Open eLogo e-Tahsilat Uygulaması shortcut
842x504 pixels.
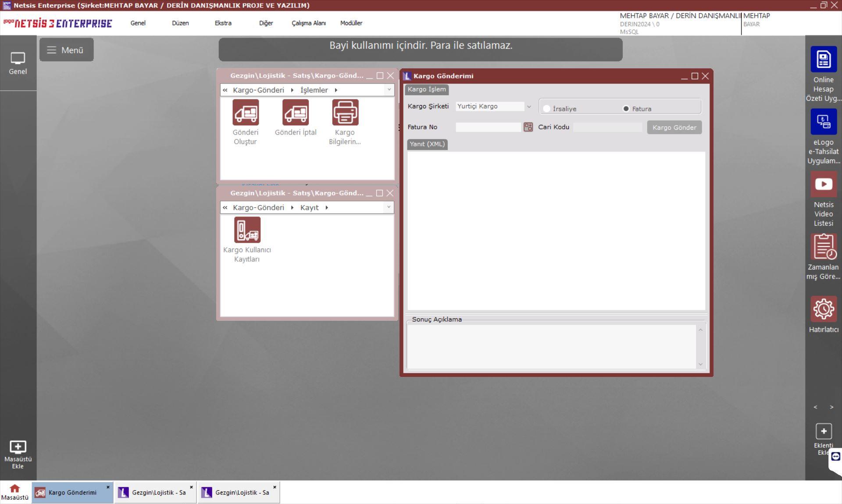824,122
